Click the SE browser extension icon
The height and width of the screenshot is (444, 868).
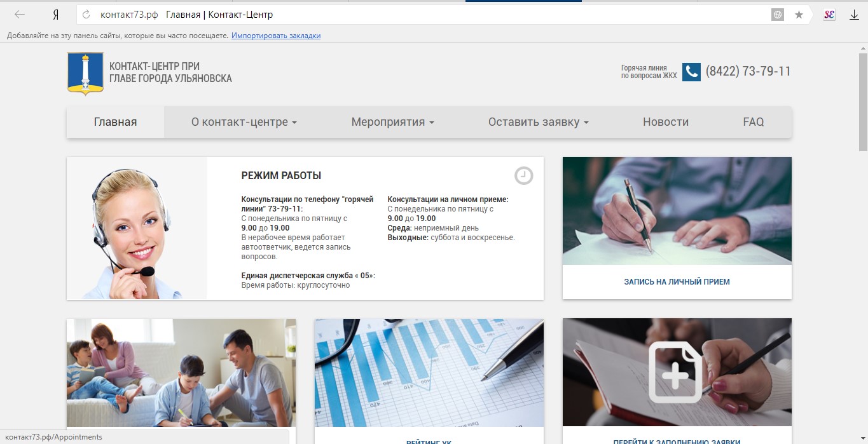829,15
